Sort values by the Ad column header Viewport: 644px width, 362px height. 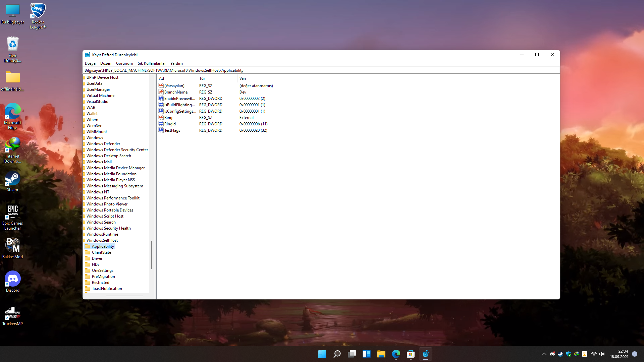(177, 78)
